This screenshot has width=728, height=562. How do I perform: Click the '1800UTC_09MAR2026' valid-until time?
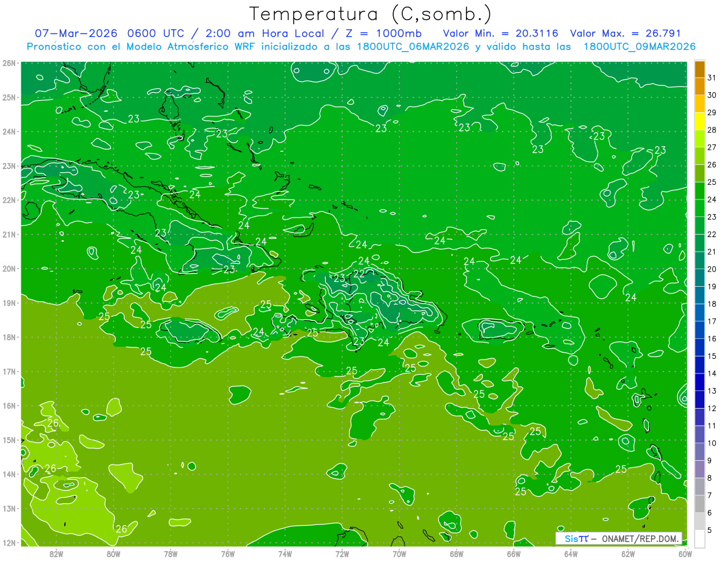point(639,47)
